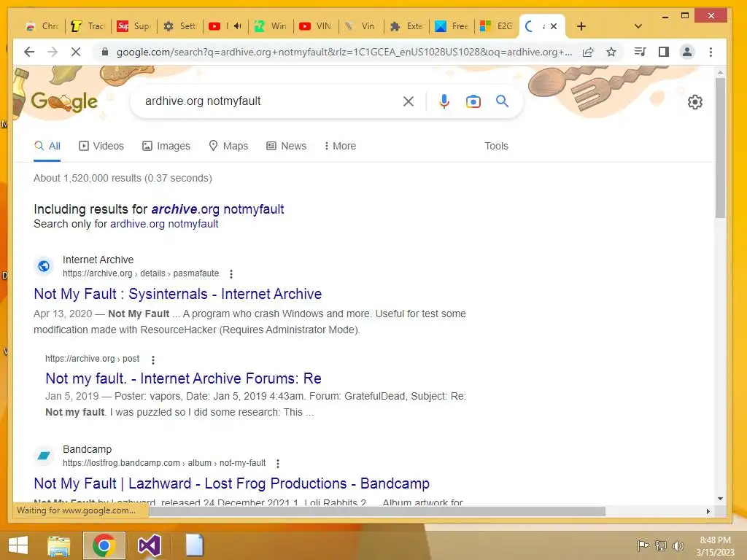Click the scroll right arrow
The width and height of the screenshot is (747, 560).
pos(708,511)
